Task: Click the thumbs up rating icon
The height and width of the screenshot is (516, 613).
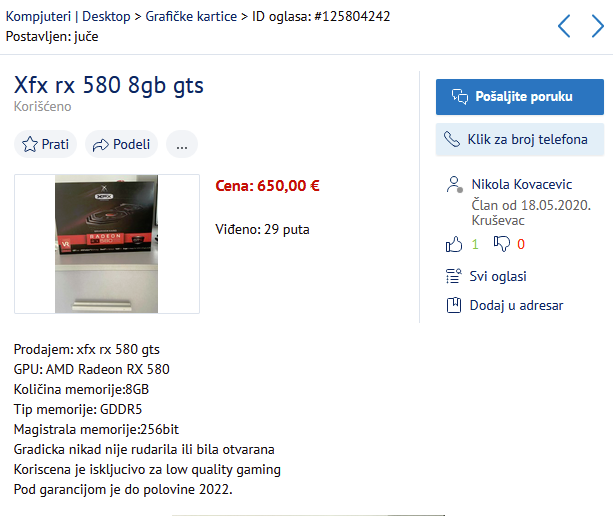Action: 454,244
